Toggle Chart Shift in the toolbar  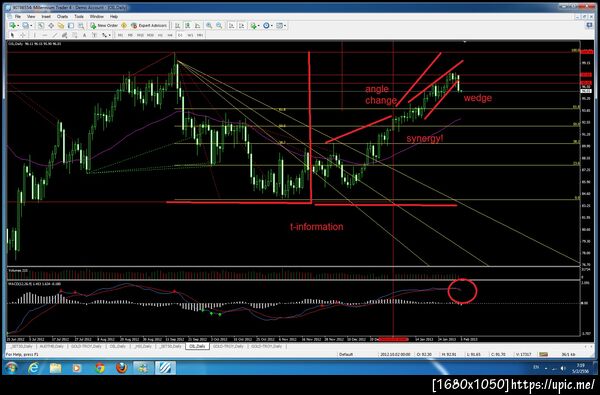241,25
